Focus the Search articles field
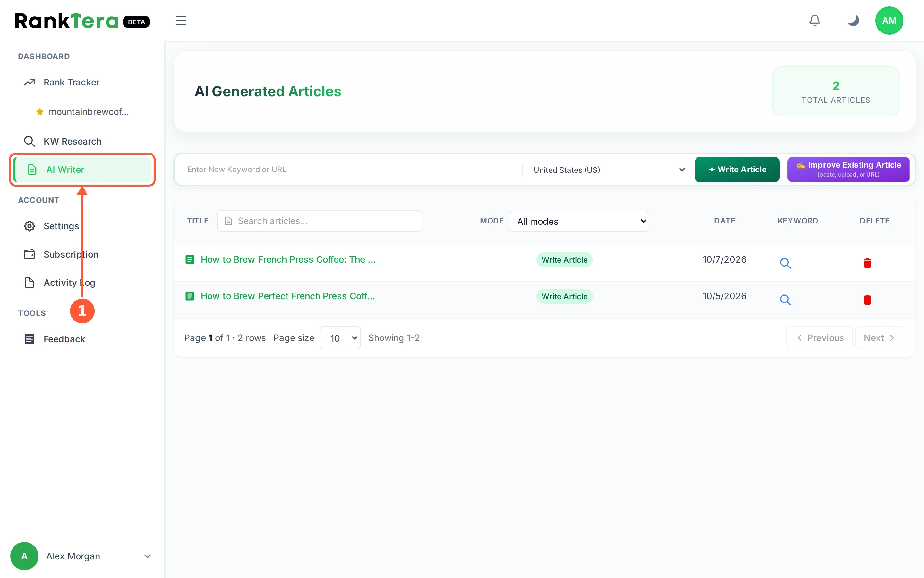This screenshot has height=578, width=924. 319,221
